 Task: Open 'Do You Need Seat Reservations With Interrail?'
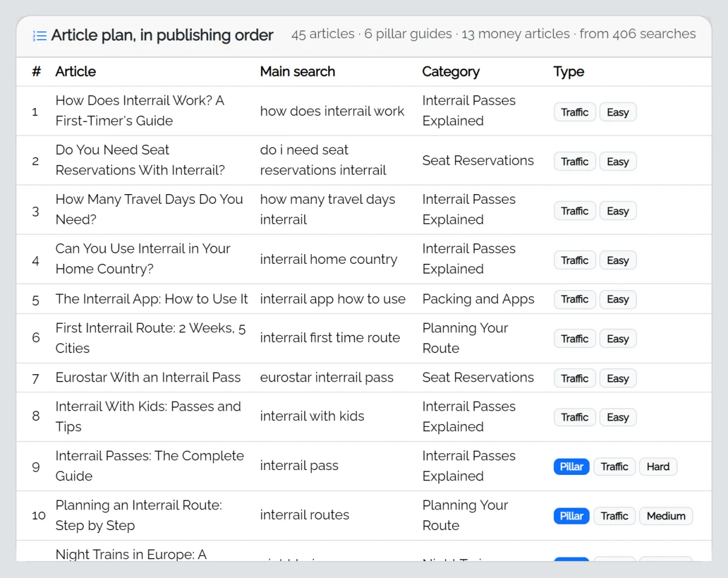point(140,160)
